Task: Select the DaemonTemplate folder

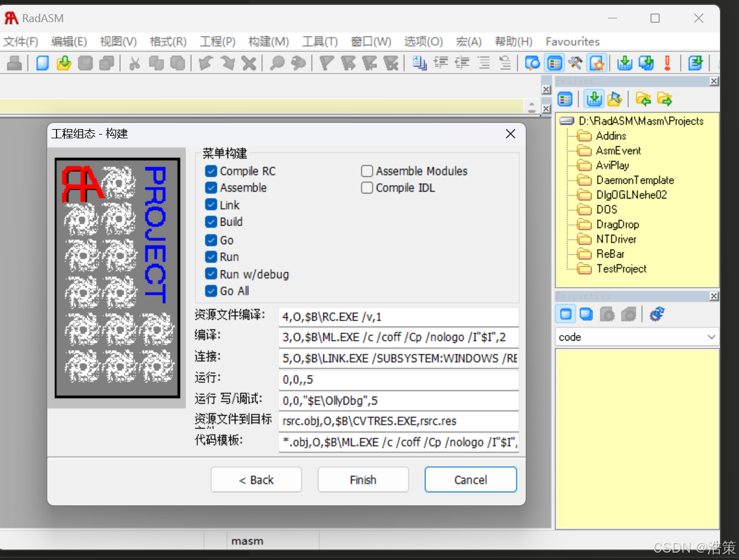Action: pyautogui.click(x=635, y=180)
